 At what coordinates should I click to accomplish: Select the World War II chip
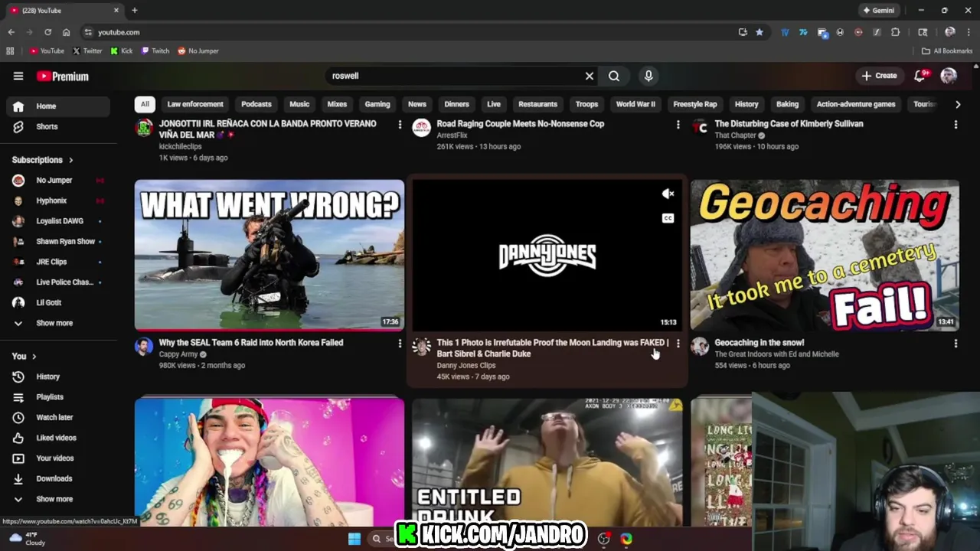pos(635,104)
